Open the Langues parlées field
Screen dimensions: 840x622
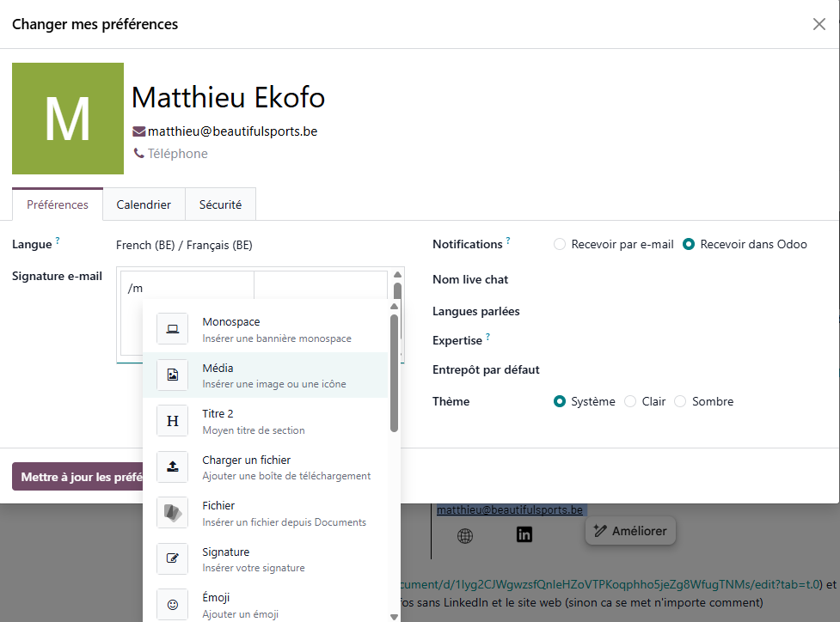[x=679, y=311]
